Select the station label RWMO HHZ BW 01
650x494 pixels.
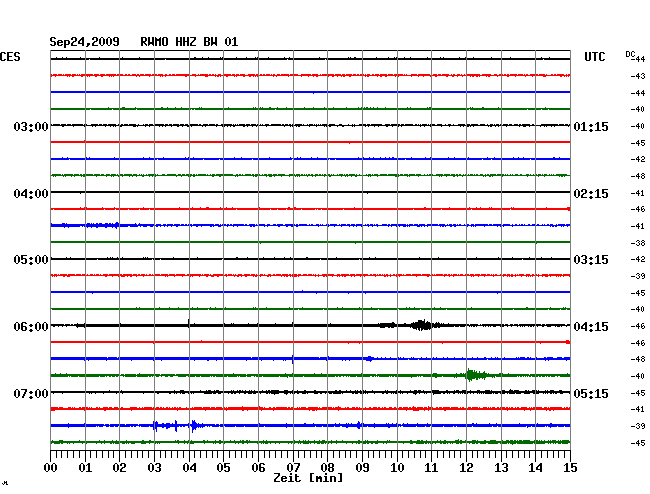click(189, 42)
